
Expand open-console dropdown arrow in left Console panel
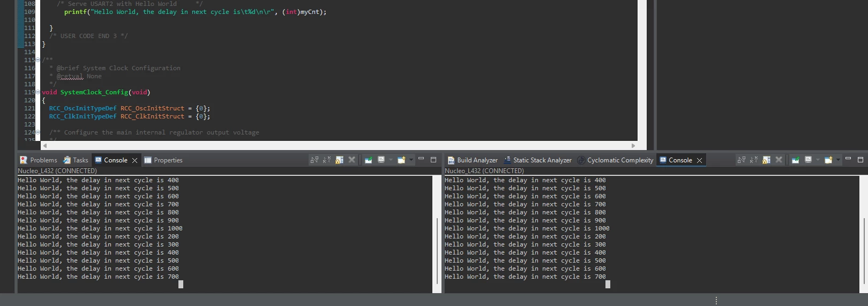click(411, 160)
